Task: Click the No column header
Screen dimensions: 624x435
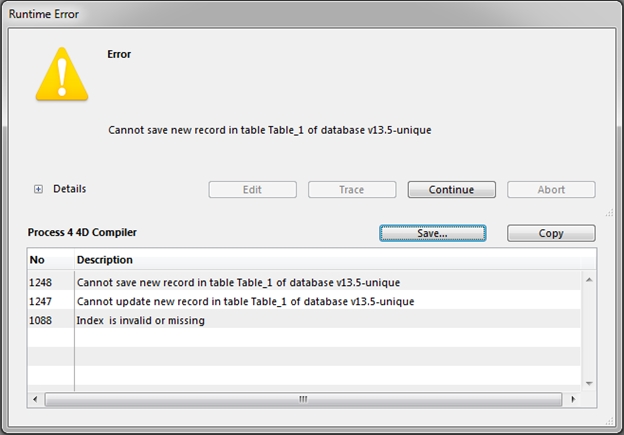Action: pos(50,260)
